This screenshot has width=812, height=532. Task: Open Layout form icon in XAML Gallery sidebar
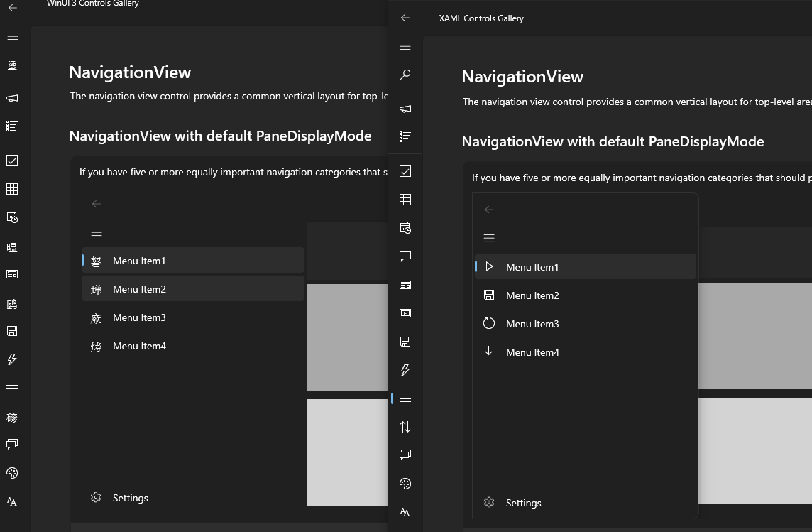(405, 285)
